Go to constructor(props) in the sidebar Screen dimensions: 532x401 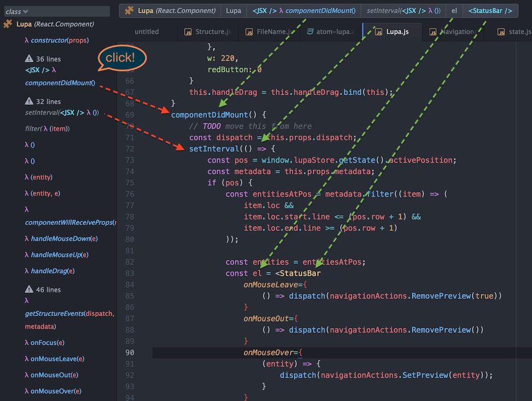60,40
